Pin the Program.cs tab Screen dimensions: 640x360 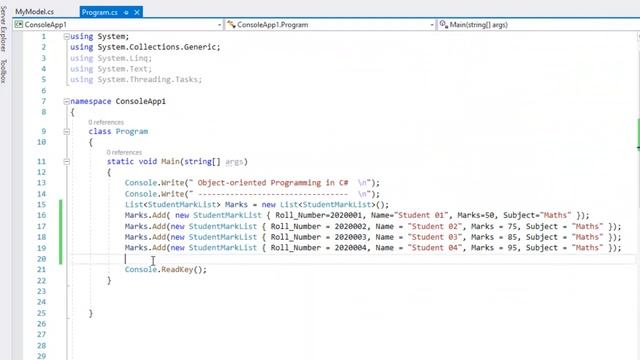coord(126,13)
